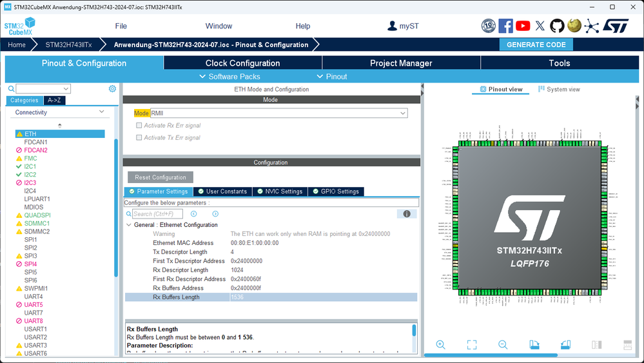Enable the Activate Tx Err signal checkbox

139,137
